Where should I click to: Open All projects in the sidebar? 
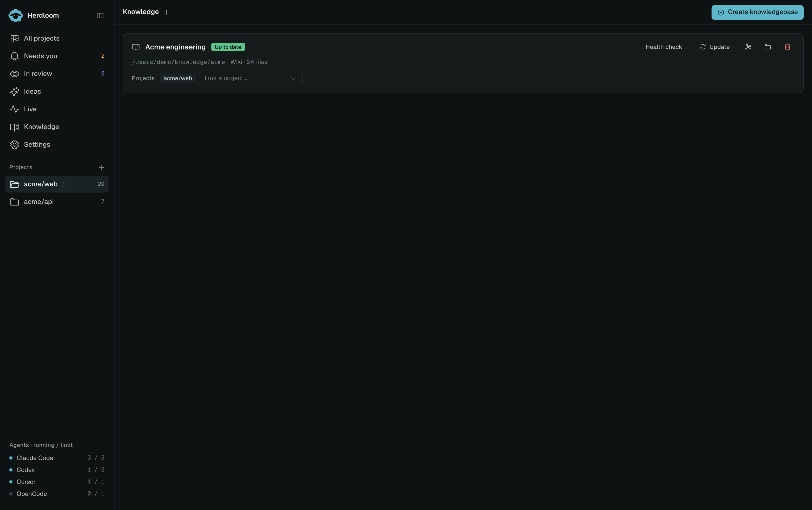57,39
